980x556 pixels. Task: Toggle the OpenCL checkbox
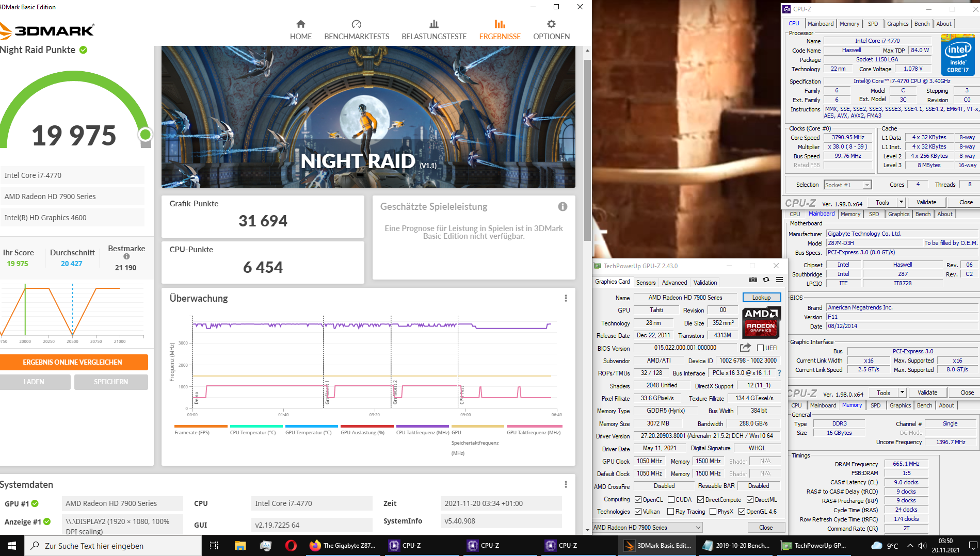(x=638, y=499)
